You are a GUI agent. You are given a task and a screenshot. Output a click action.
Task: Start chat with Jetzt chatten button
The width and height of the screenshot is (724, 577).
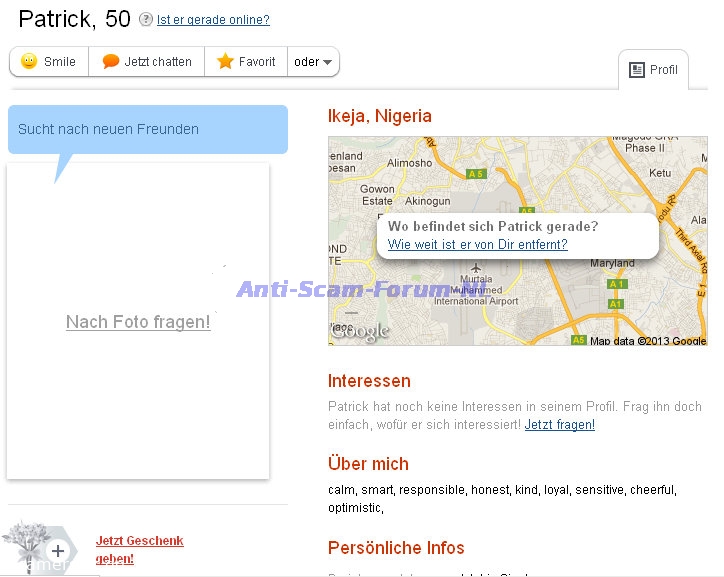147,62
